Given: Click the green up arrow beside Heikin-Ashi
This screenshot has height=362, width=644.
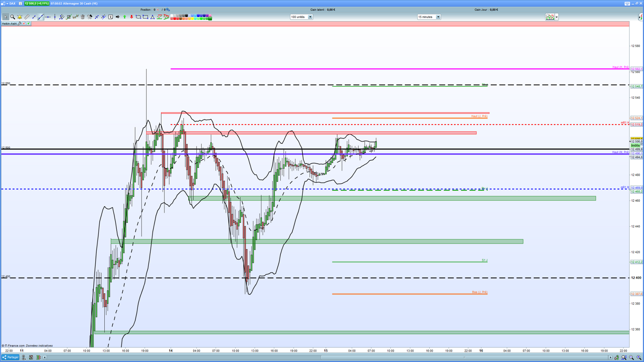Looking at the screenshot, I should pos(29,24).
